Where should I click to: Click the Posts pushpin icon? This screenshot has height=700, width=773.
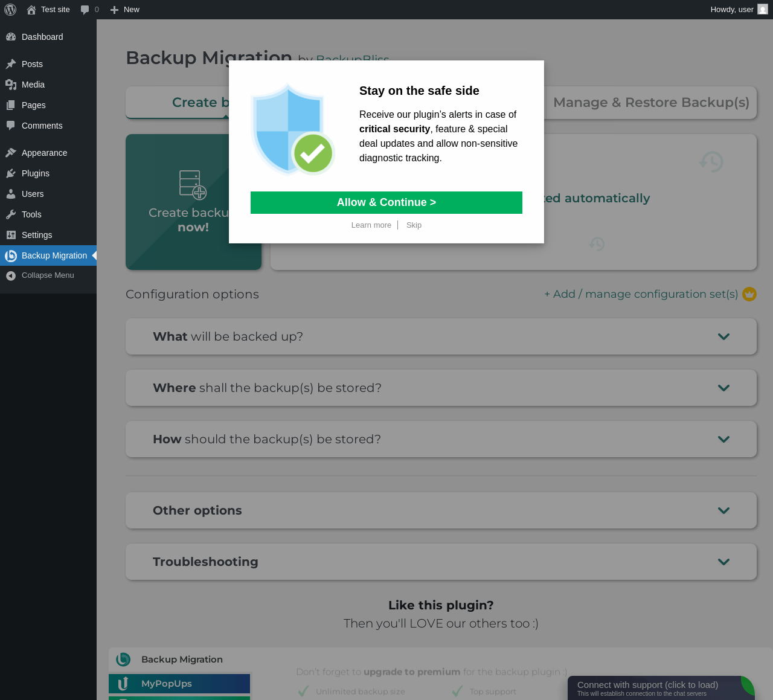(x=11, y=64)
